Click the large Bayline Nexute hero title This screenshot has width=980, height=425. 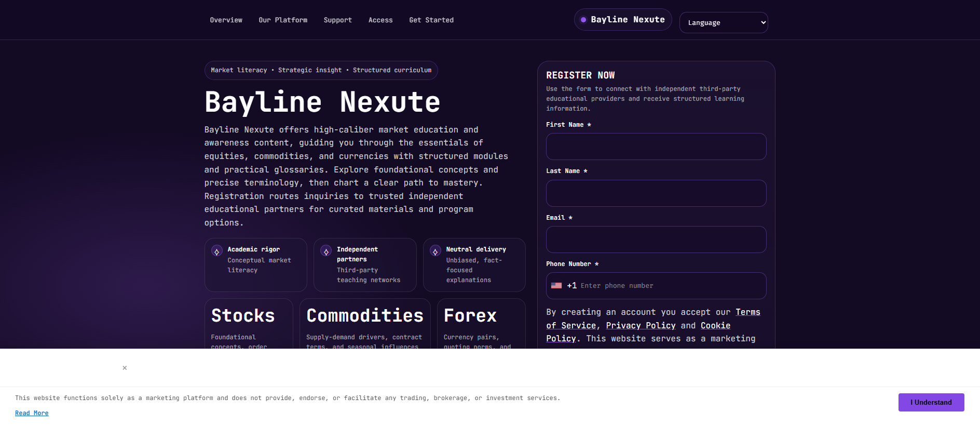pos(322,102)
